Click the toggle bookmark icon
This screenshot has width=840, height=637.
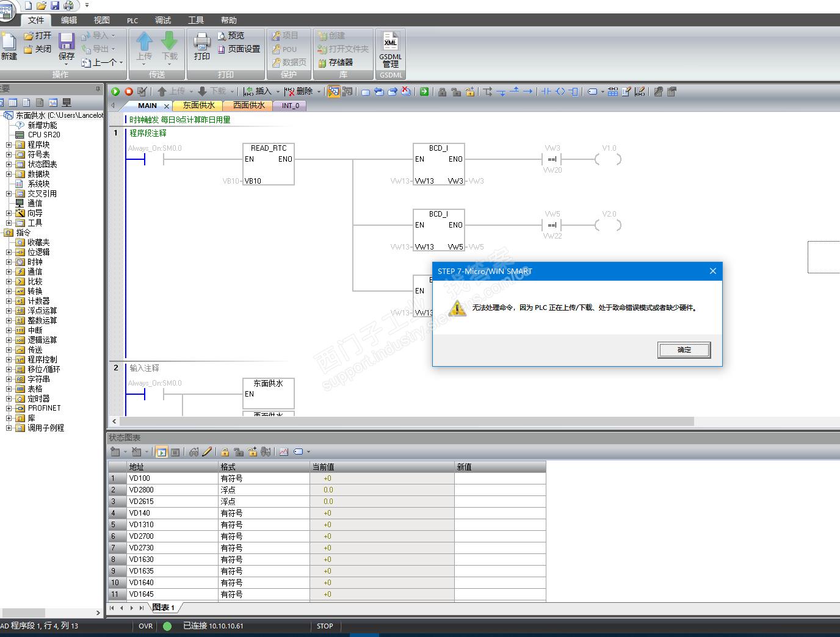click(365, 92)
